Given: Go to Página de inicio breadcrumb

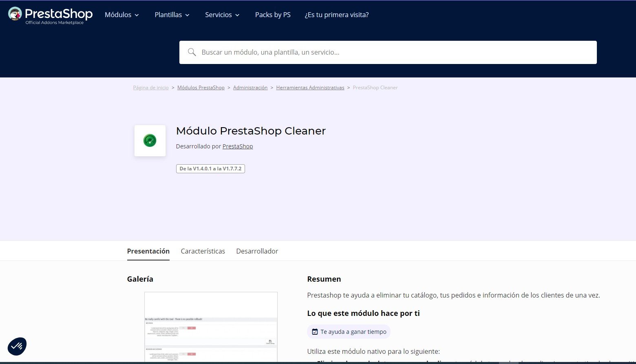Looking at the screenshot, I should coord(151,88).
